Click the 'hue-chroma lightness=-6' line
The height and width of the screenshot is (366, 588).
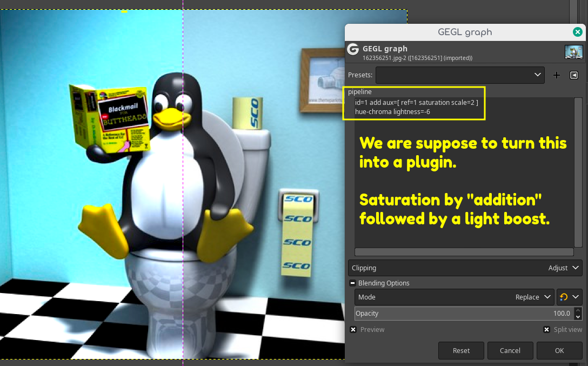[392, 112]
